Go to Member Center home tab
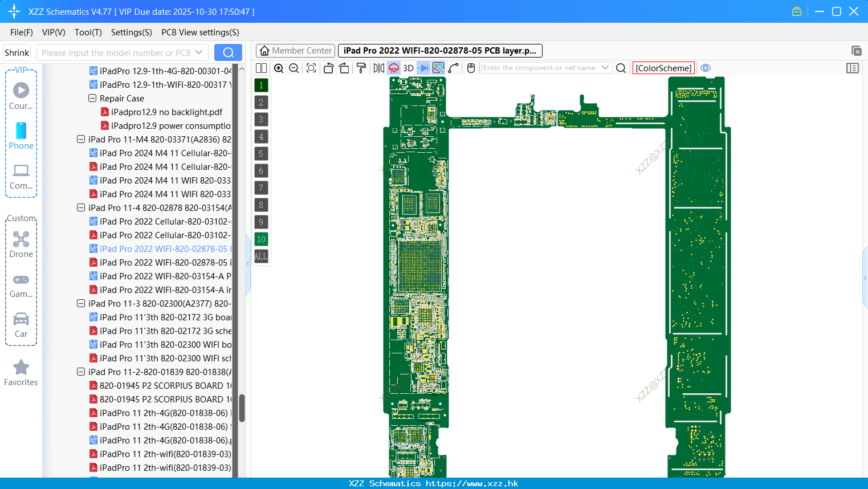 (296, 51)
